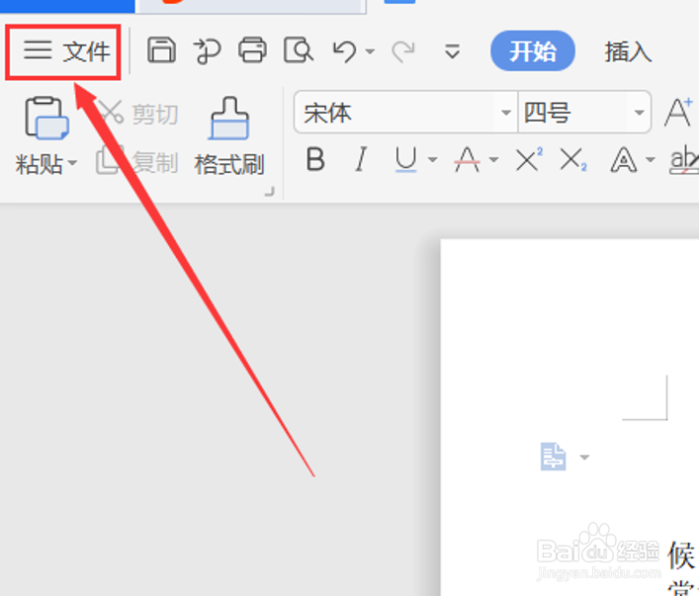Expand the underline style dropdown arrow
The height and width of the screenshot is (597, 700).
pyautogui.click(x=432, y=159)
